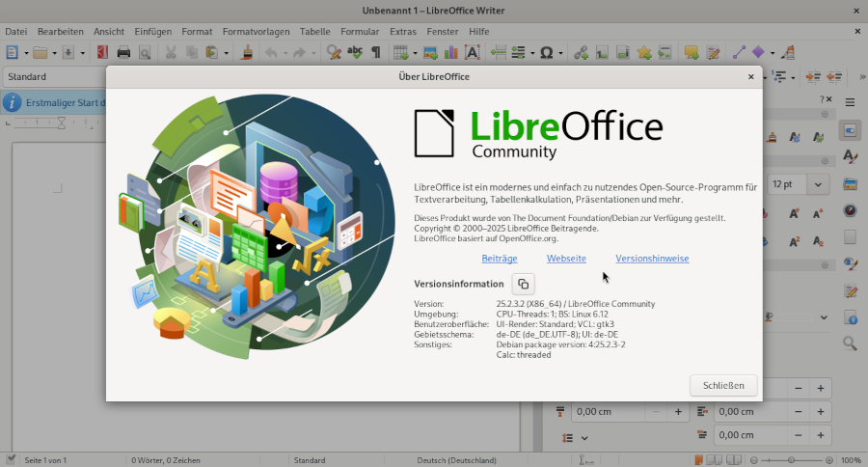Open the Einfügen menu
The width and height of the screenshot is (868, 467).
coord(152,32)
